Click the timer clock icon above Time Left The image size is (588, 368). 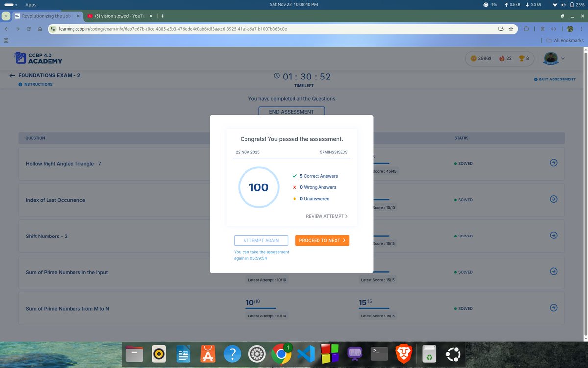click(x=276, y=76)
